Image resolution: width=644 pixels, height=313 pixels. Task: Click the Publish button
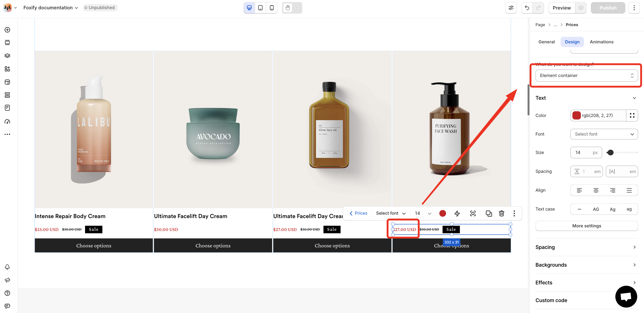coord(608,8)
